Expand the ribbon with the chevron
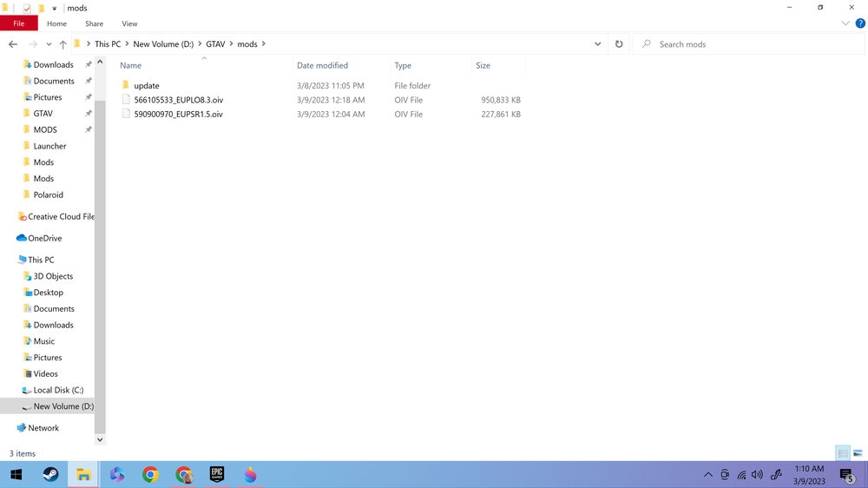The width and height of the screenshot is (868, 488). pyautogui.click(x=845, y=23)
